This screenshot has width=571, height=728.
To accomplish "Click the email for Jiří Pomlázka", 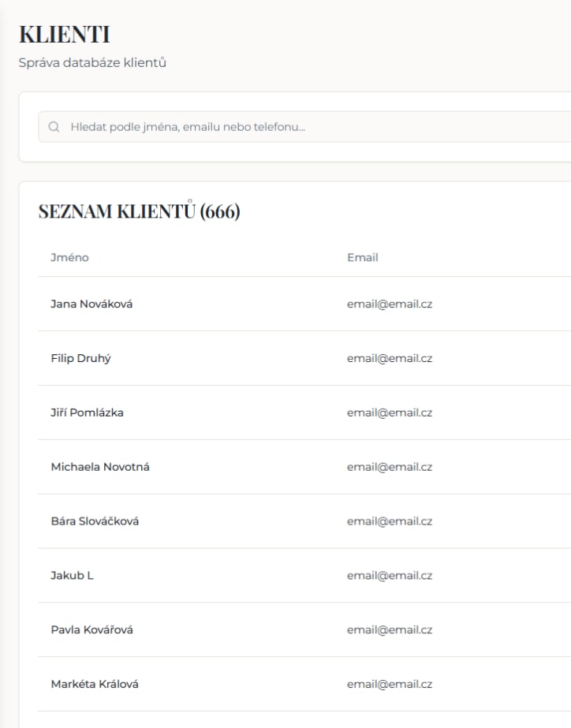I will pyautogui.click(x=390, y=413).
